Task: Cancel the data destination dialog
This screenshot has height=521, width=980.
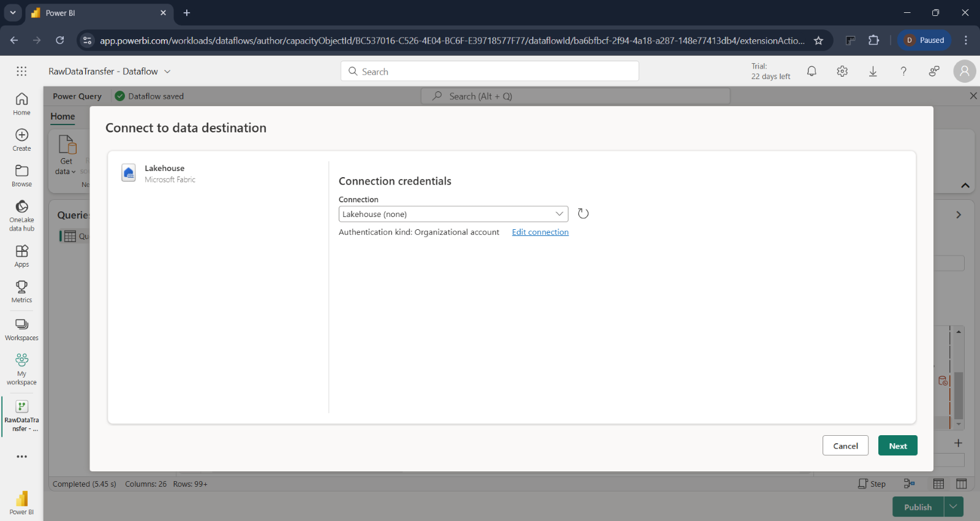Action: [x=845, y=446]
